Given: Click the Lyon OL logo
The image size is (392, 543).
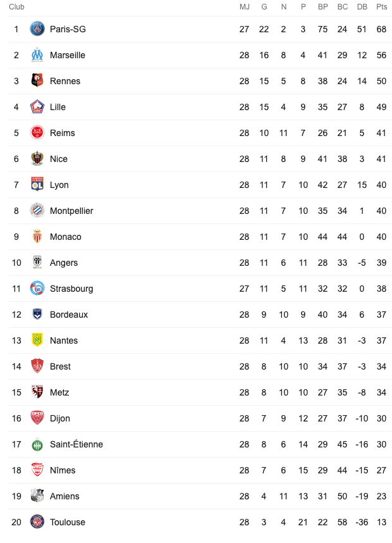Looking at the screenshot, I should 37,185.
